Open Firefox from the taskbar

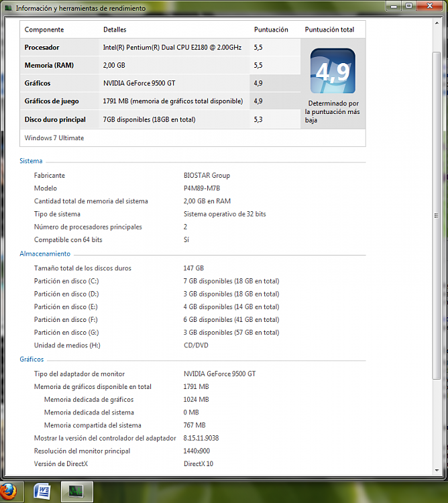(x=8, y=491)
